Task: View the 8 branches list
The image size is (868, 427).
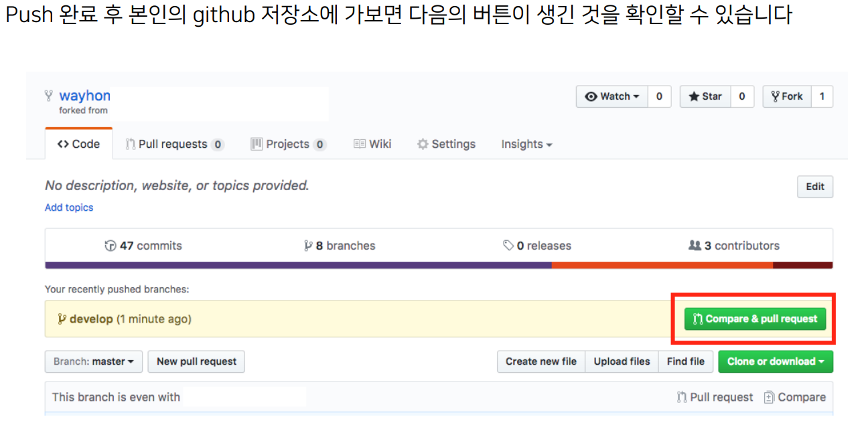Action: [340, 246]
